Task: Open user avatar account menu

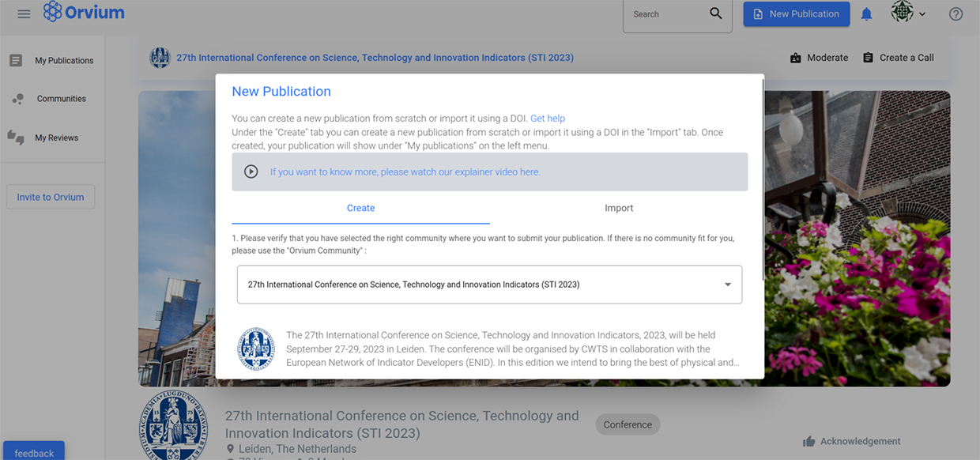Action: coord(902,12)
